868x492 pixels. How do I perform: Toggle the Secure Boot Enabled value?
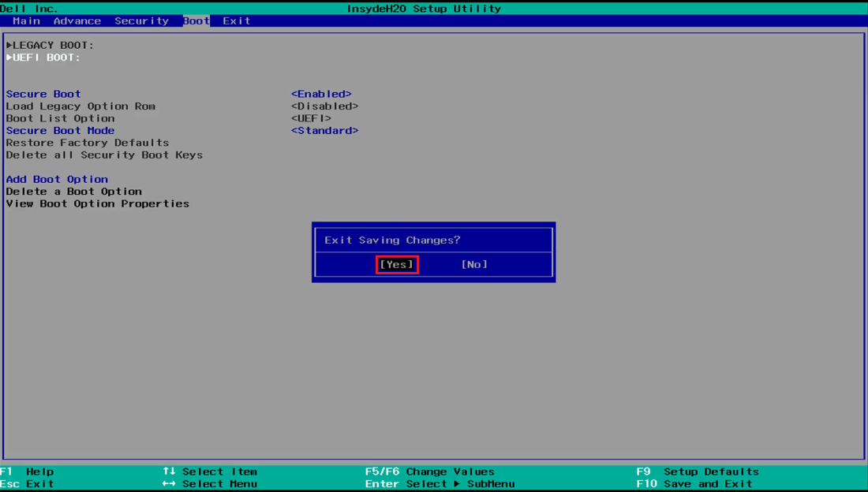coord(321,94)
